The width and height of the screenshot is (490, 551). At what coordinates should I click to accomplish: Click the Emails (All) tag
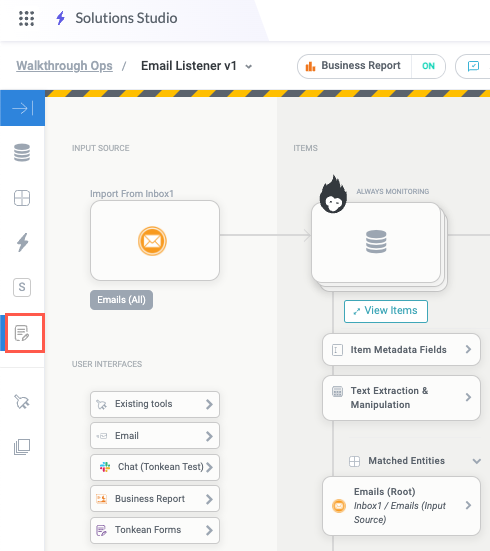(x=121, y=300)
